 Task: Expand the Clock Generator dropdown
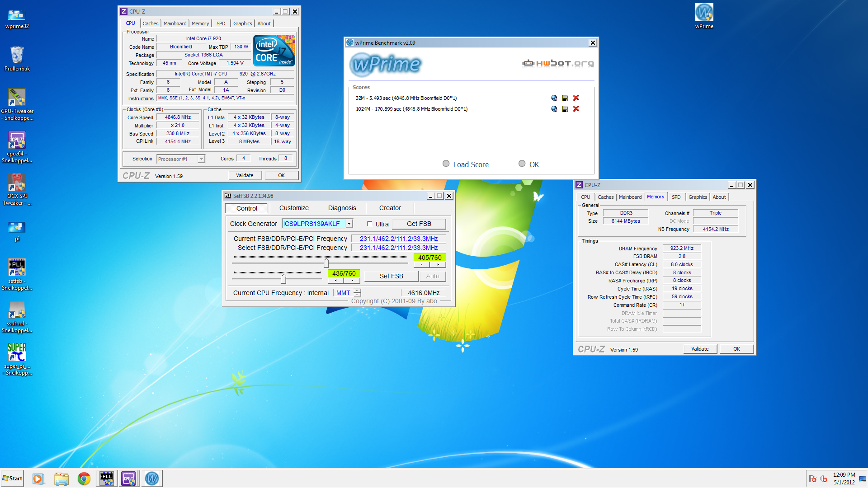(x=349, y=224)
